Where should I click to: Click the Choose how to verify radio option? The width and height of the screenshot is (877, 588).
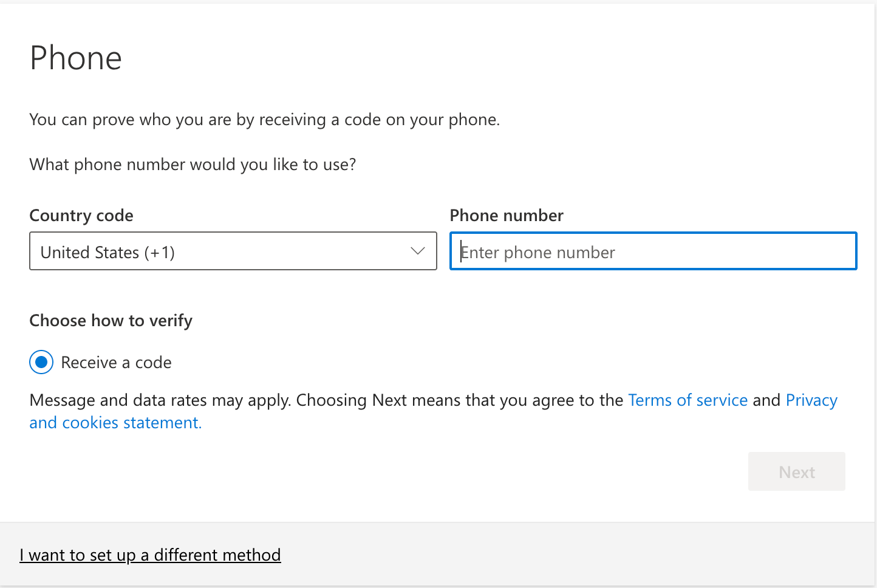[41, 362]
